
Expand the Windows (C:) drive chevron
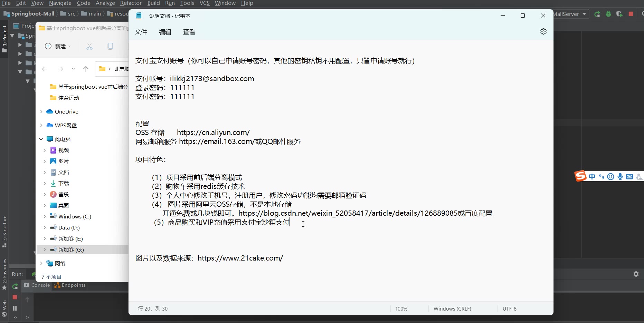[45, 216]
